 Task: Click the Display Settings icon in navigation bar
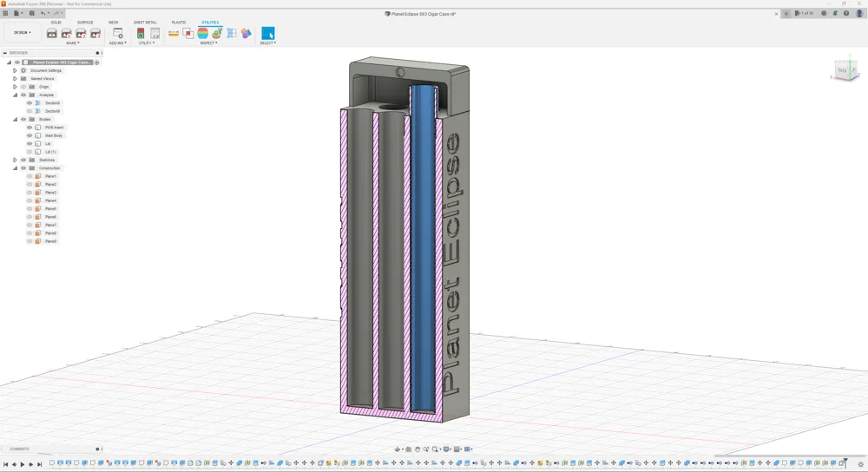[x=447, y=449]
